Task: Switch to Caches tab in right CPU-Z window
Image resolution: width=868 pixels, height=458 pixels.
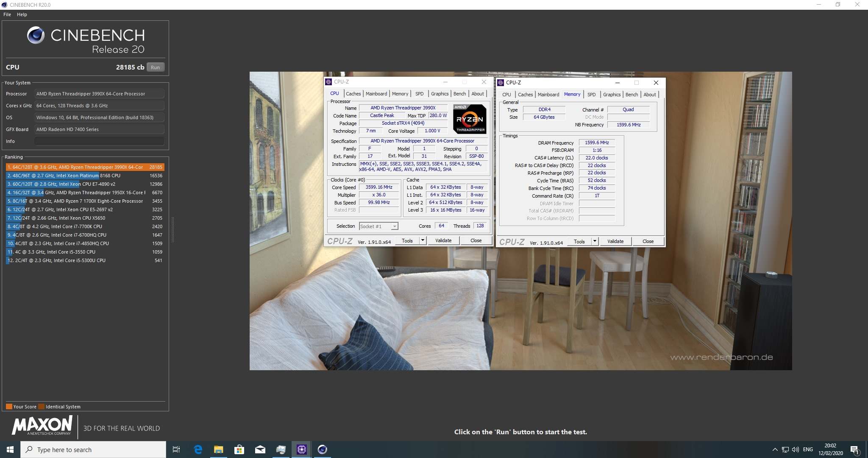Action: [x=525, y=95]
